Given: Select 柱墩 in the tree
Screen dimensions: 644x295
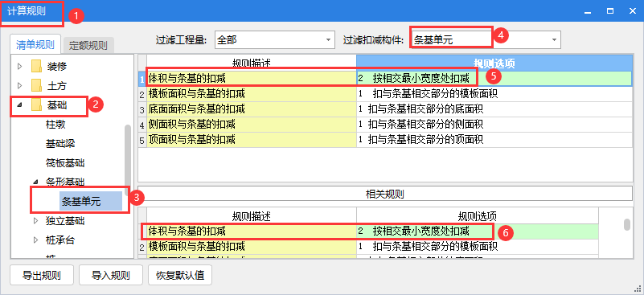Looking at the screenshot, I should pyautogui.click(x=55, y=125).
